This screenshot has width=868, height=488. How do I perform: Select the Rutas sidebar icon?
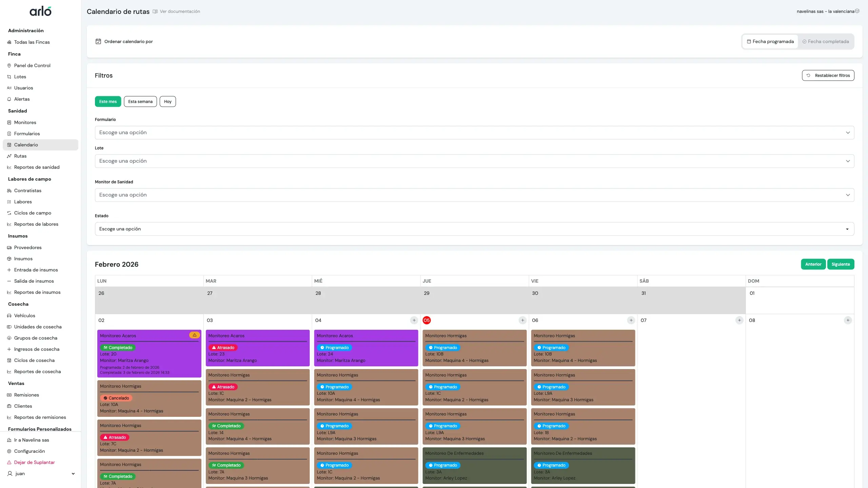[9, 156]
